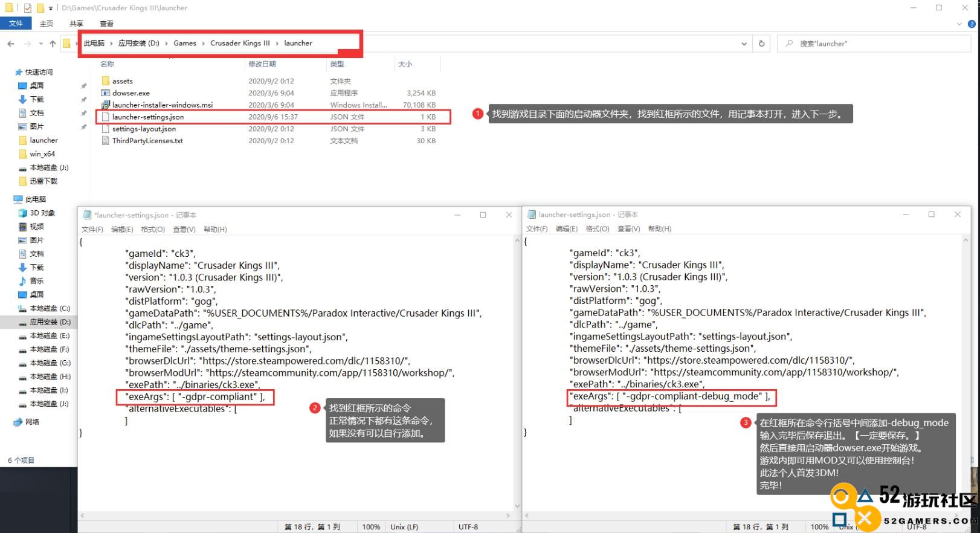
Task: Open 本地磁盘 (E:) drive
Action: 50,335
